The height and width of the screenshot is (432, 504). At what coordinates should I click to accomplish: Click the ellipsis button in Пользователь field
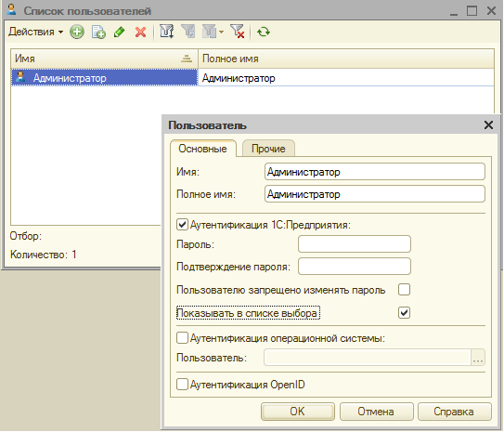click(478, 358)
